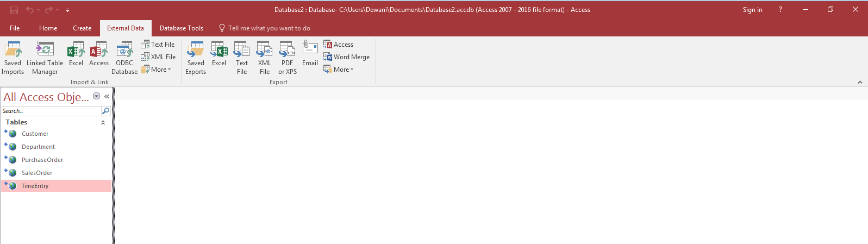This screenshot has height=244, width=868.
Task: Open the Database Tools tab
Action: point(182,28)
